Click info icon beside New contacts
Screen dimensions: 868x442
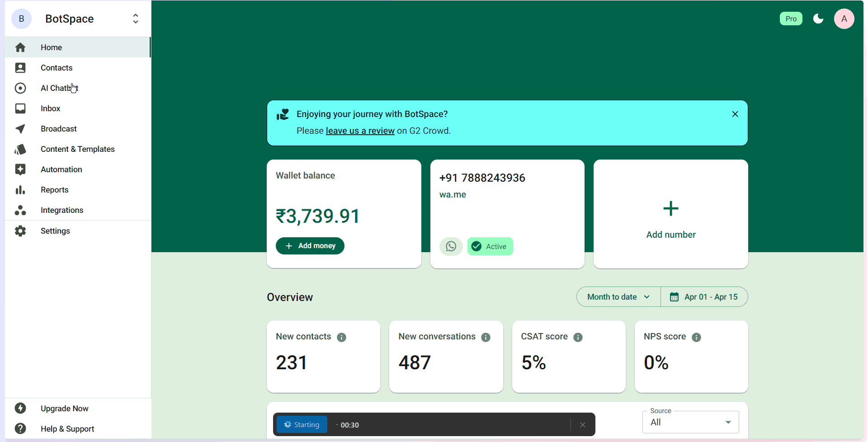tap(342, 337)
